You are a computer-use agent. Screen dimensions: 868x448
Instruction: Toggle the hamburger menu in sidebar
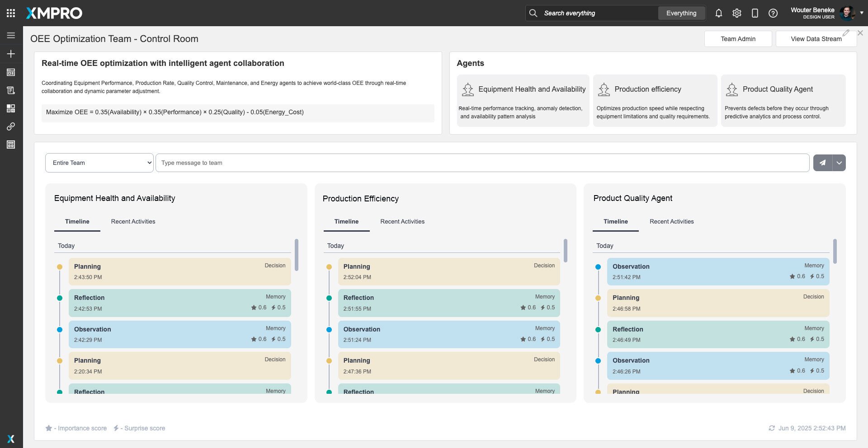[11, 35]
